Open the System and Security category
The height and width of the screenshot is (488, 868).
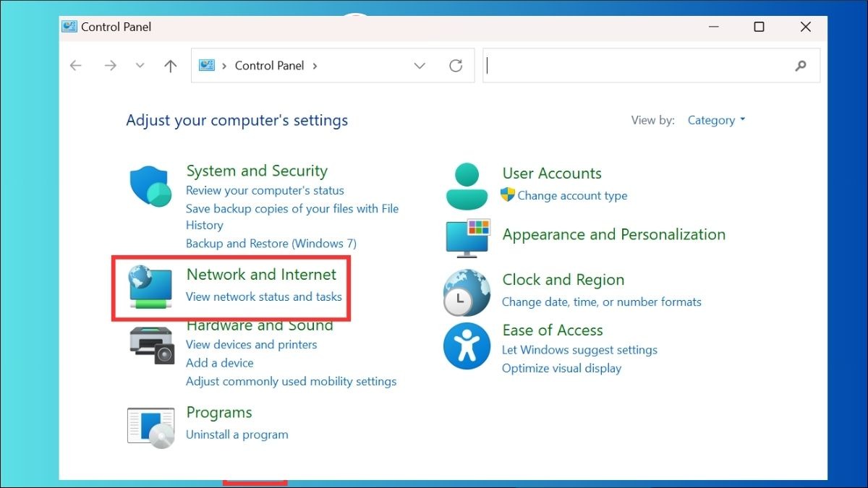coord(257,171)
